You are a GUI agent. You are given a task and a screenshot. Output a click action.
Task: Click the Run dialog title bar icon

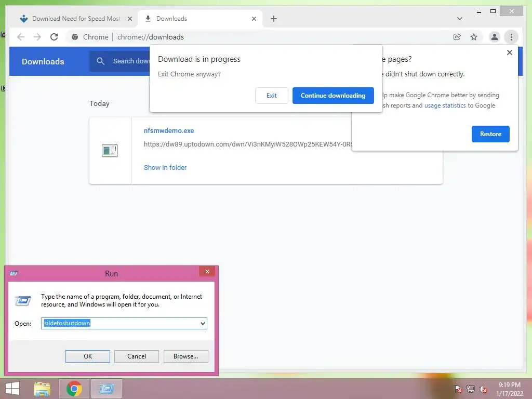(x=14, y=273)
